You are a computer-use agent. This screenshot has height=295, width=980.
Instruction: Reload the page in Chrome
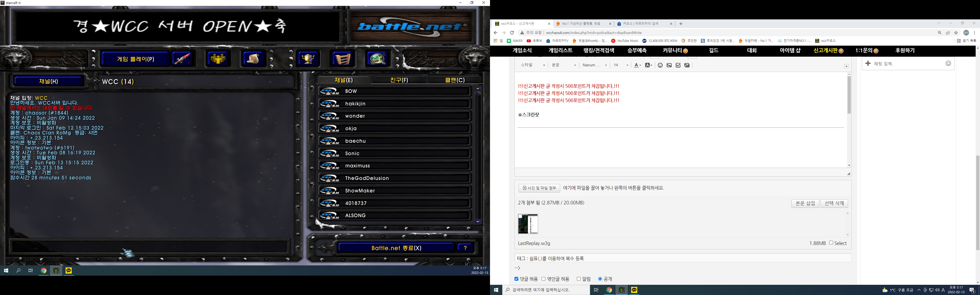(x=512, y=33)
